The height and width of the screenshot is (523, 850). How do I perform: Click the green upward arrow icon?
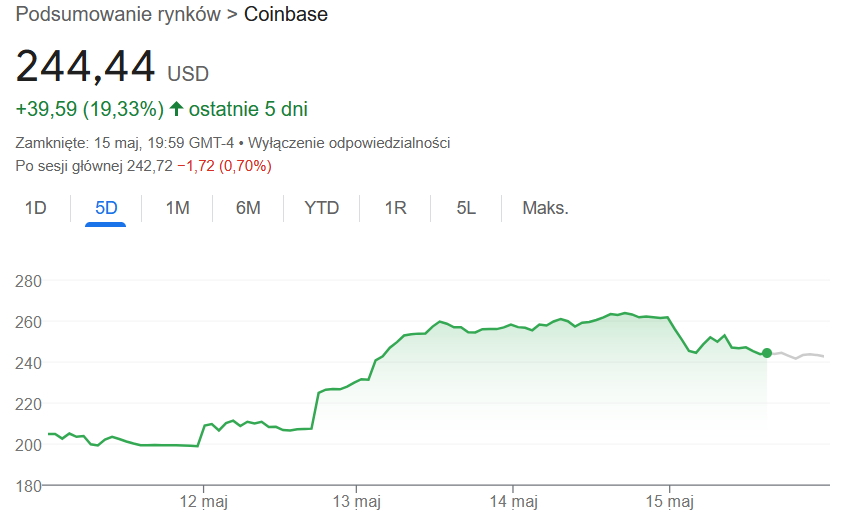click(x=177, y=108)
